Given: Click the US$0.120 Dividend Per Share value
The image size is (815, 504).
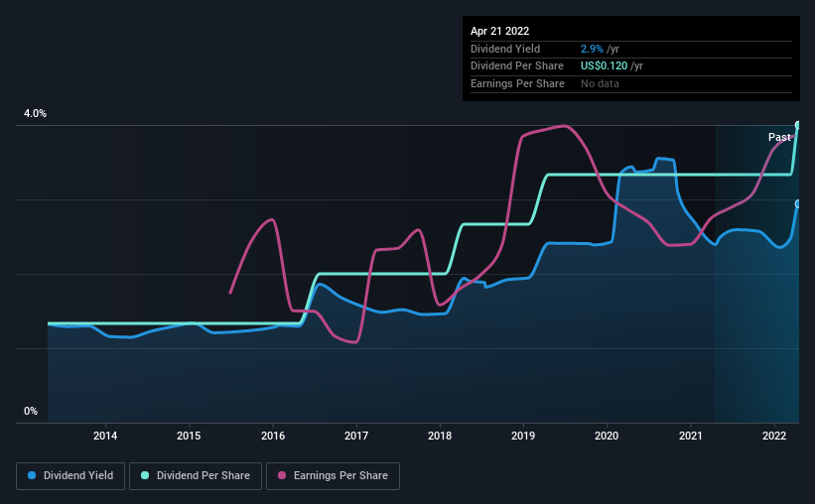Looking at the screenshot, I should tap(604, 66).
